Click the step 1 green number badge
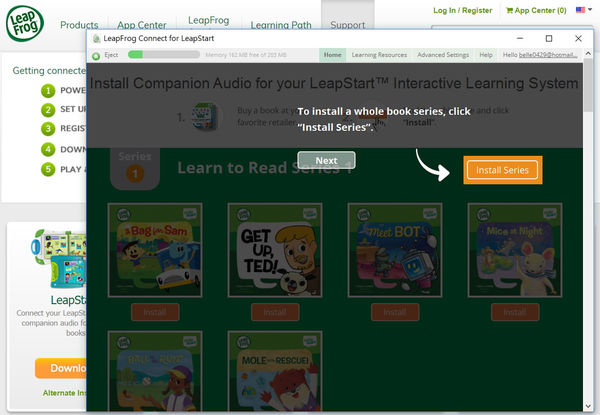 47,91
